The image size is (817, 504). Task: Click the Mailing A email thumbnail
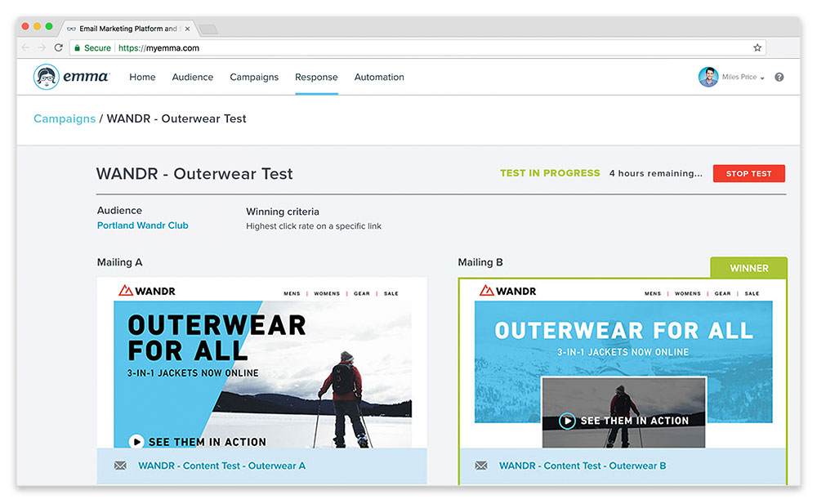262,363
